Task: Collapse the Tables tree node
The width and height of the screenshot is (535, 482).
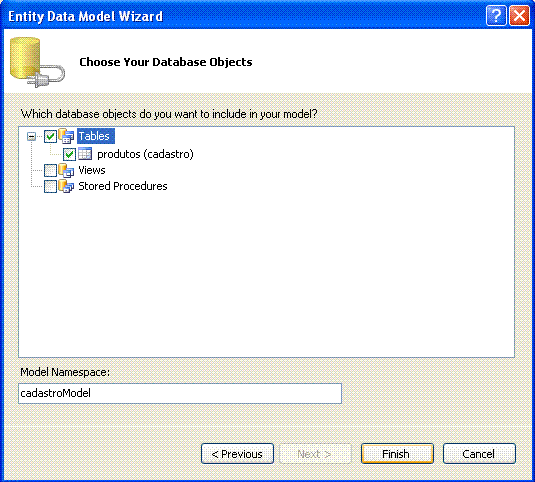Action: [x=31, y=136]
